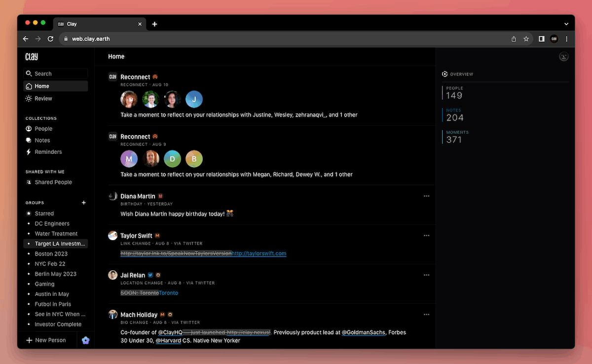The height and width of the screenshot is (364, 592).
Task: Open more options for Mach Holiday
Action: pos(426,314)
